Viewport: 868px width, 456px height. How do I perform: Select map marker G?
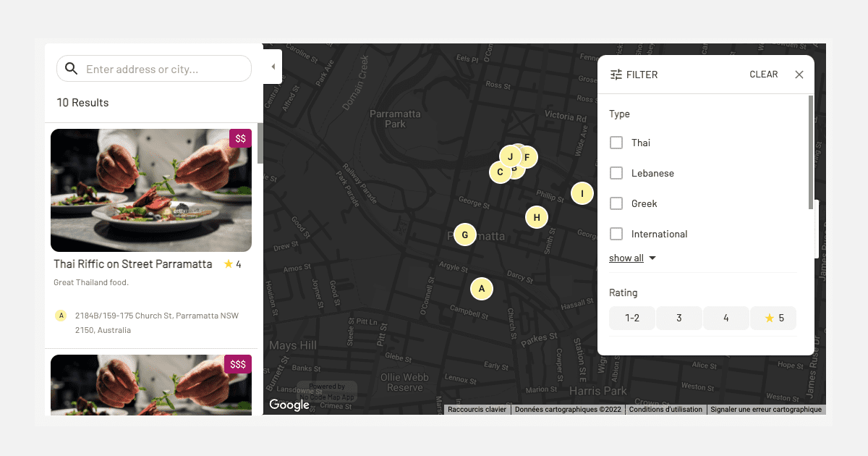(465, 235)
